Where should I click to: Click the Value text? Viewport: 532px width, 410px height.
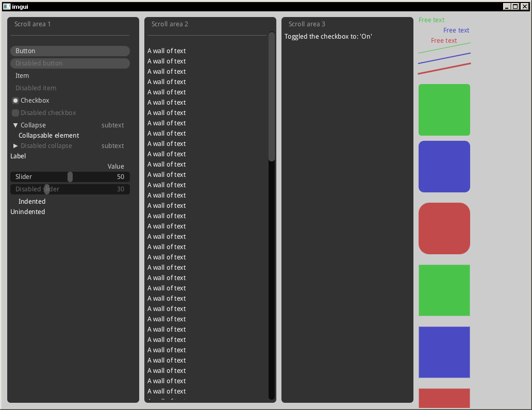[115, 166]
